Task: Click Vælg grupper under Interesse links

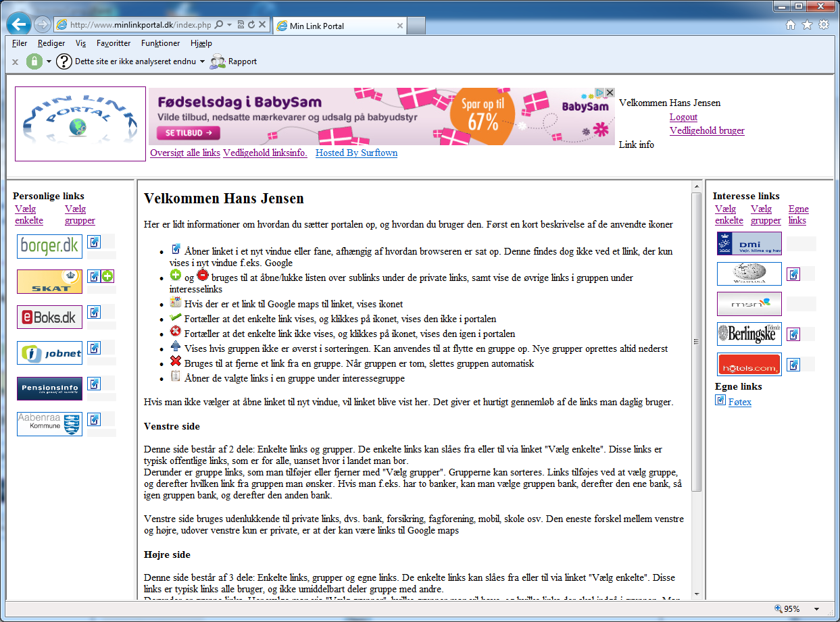Action: (766, 215)
